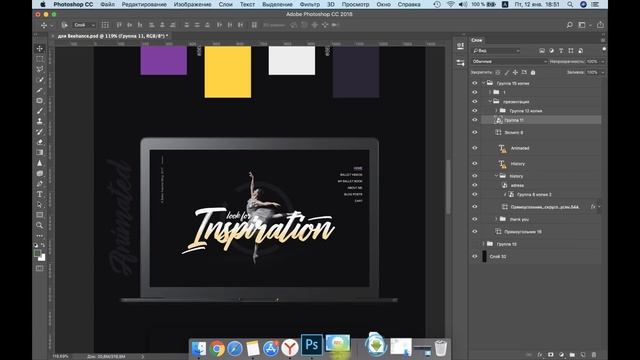Open the Просмотр menu
This screenshot has height=360, width=640.
tap(355, 4)
